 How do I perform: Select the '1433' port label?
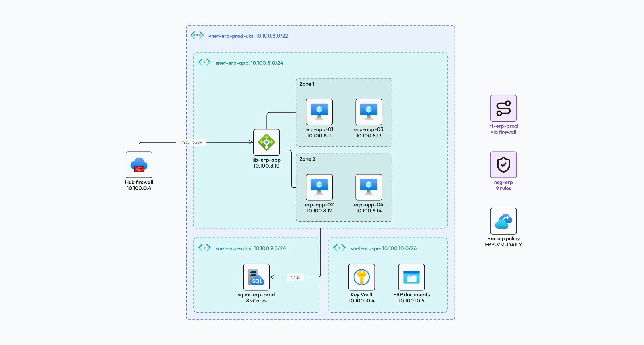pyautogui.click(x=296, y=277)
